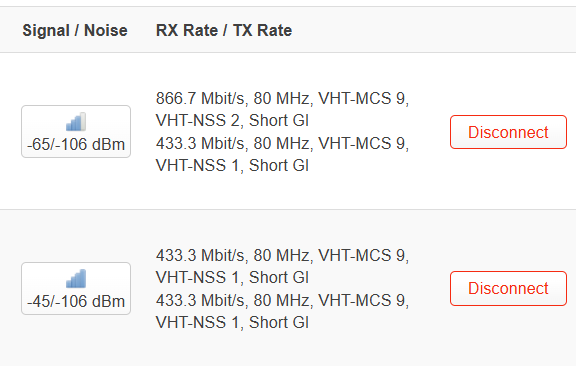Click the TX Rate label in the header

click(262, 30)
